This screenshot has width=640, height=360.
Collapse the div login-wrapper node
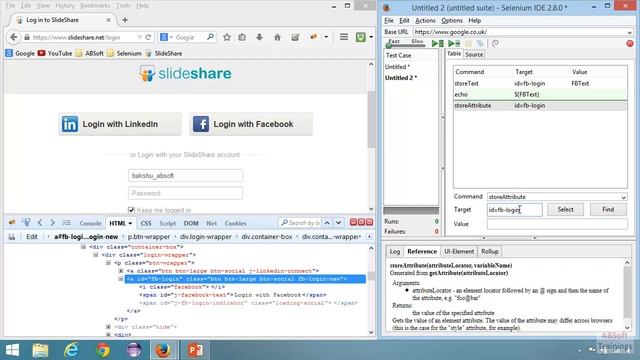tap(96, 255)
